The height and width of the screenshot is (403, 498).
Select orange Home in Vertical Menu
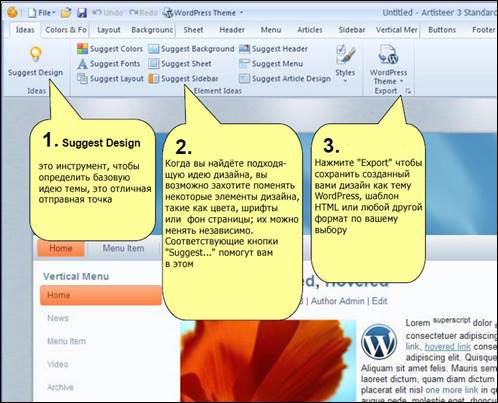click(x=101, y=295)
